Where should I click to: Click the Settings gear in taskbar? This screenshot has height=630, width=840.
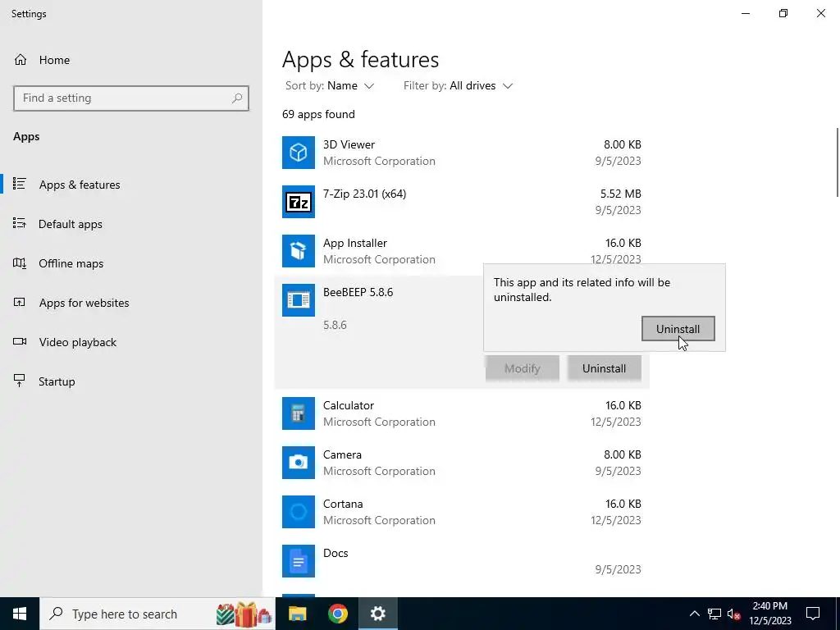pyautogui.click(x=377, y=614)
